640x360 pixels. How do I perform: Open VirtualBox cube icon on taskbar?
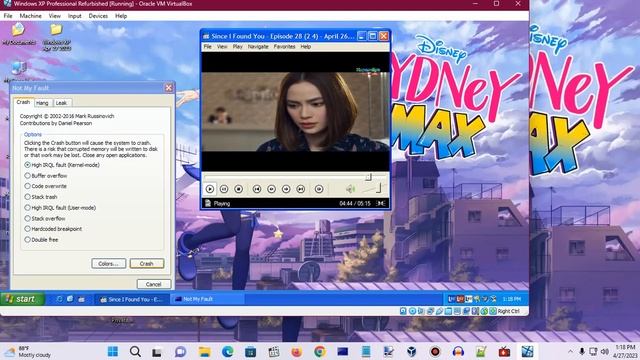(x=411, y=351)
